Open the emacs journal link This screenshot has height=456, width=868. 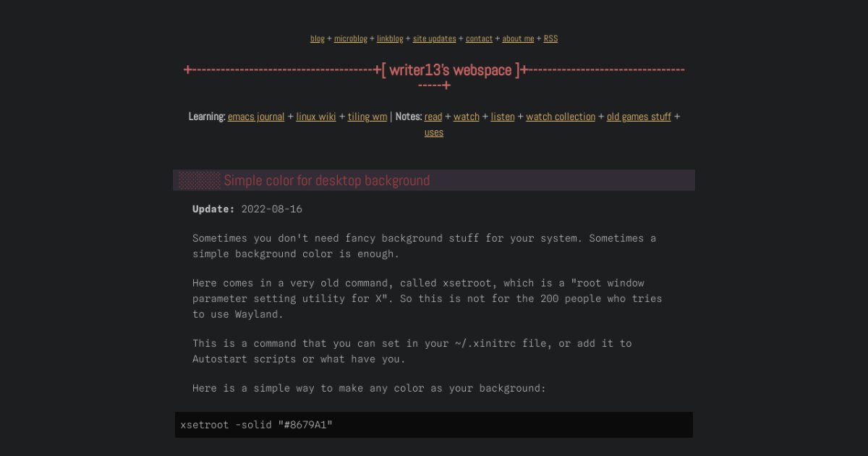(256, 117)
